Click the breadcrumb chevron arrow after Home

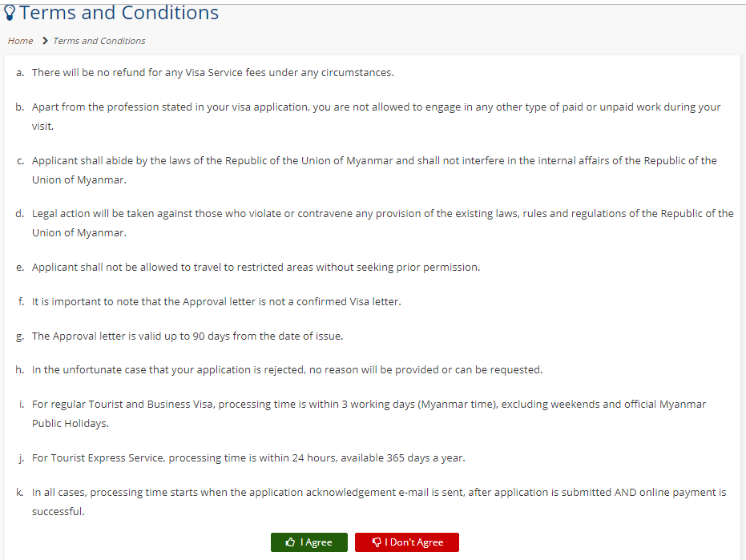tap(45, 41)
